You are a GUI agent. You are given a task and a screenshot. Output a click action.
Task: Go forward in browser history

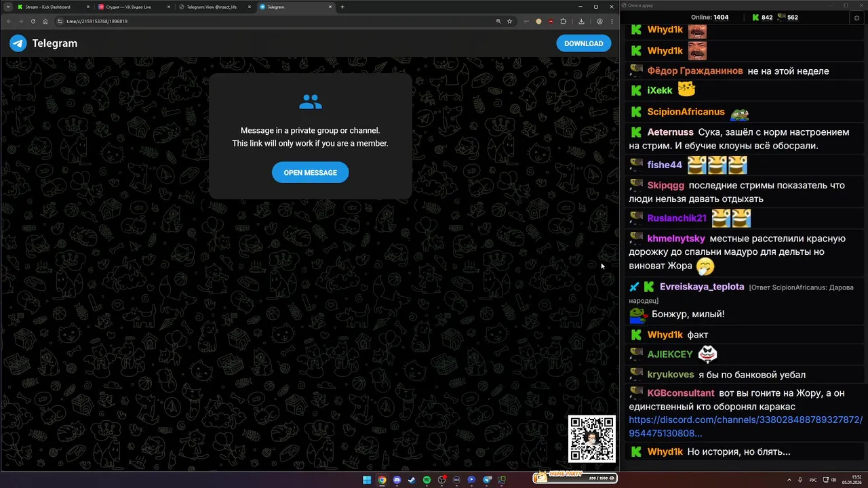click(x=21, y=21)
